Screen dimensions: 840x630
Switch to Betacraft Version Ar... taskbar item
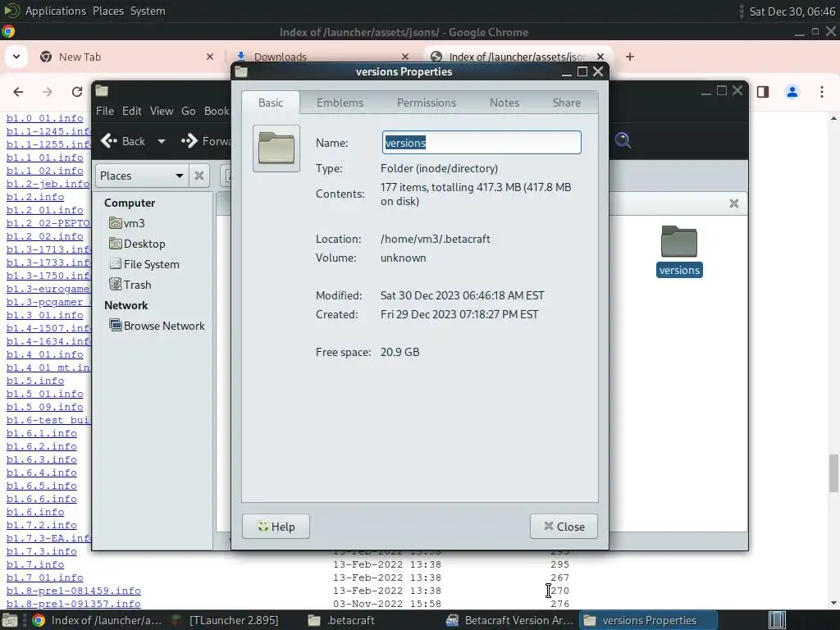(509, 620)
